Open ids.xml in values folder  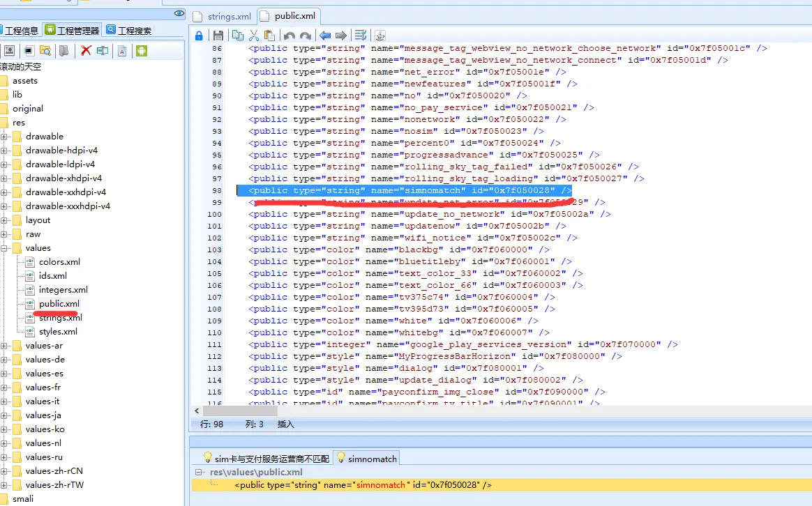(x=52, y=276)
